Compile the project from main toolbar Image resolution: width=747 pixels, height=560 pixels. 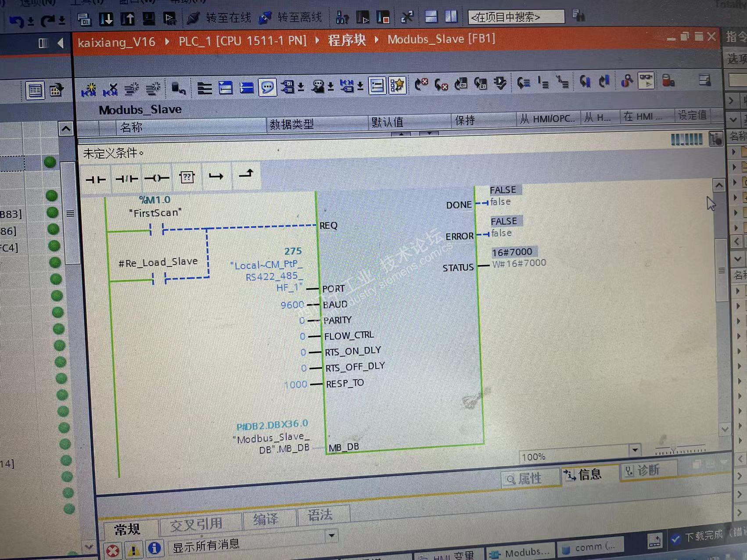84,19
